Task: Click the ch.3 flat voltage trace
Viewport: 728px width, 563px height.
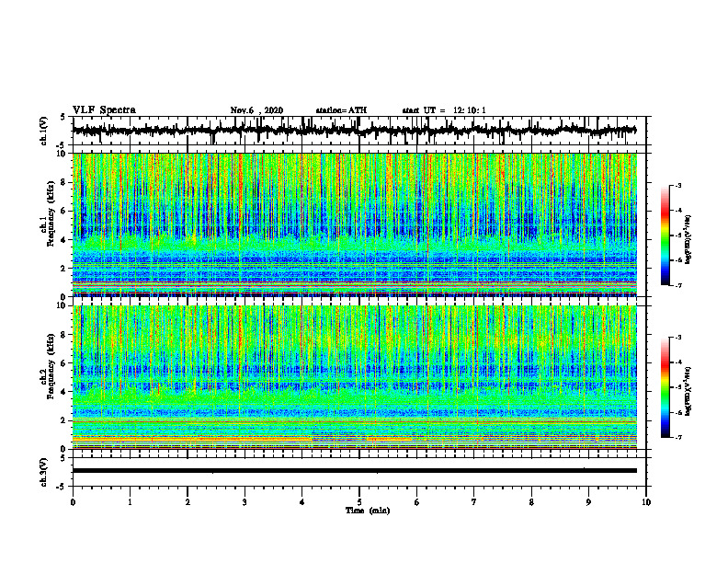Action: pos(354,471)
